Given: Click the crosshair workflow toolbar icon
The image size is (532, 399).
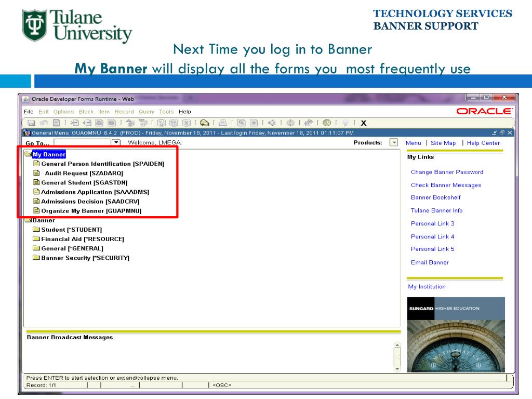Looking at the screenshot, I should coord(290,123).
